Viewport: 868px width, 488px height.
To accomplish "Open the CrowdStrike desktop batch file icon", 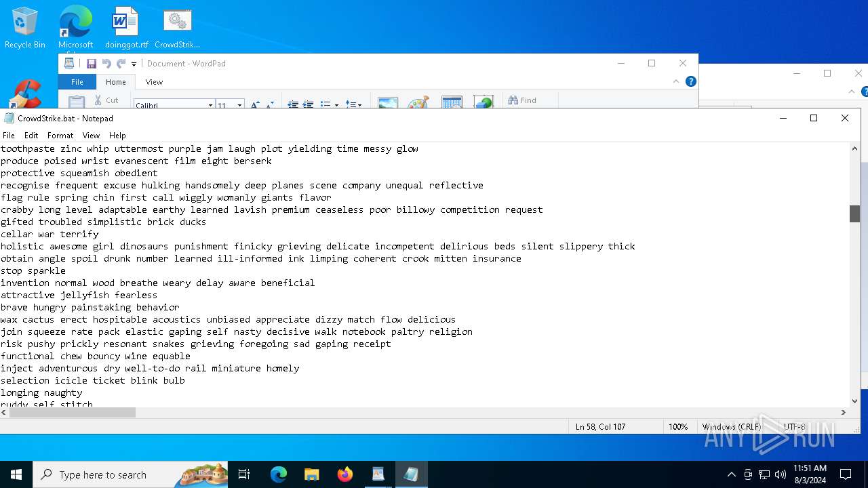I will pos(177,27).
